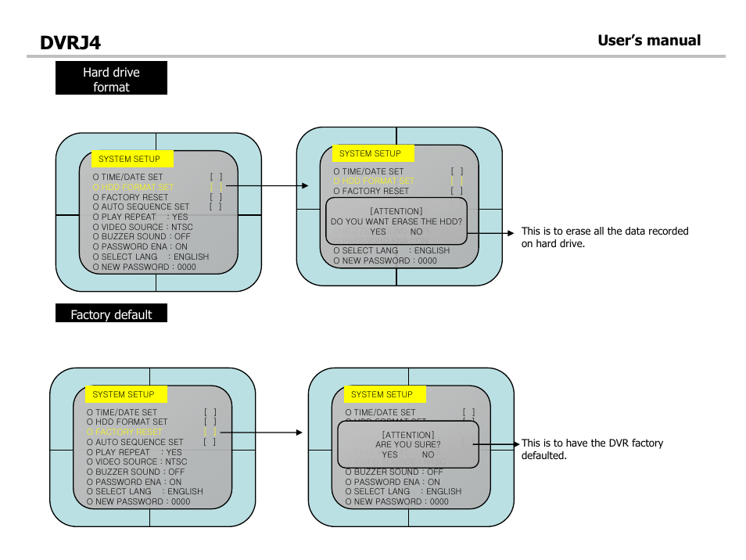Click the Hard drive format section label
The width and height of the screenshot is (746, 560).
(x=111, y=78)
